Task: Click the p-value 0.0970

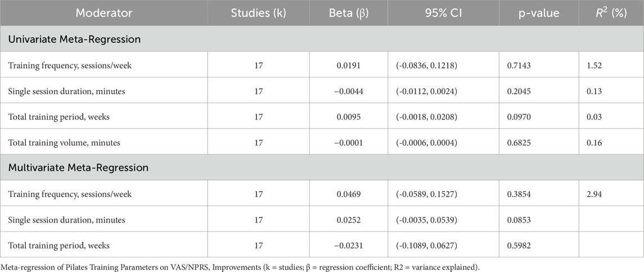Action: [520, 117]
